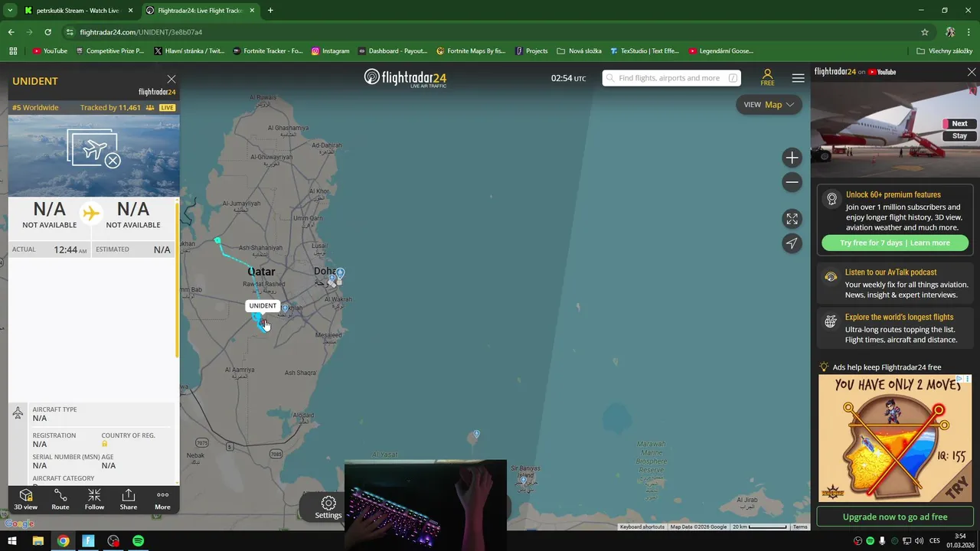This screenshot has height=551, width=980.
Task: Click the UNIDENT aircraft label on map
Action: click(263, 306)
